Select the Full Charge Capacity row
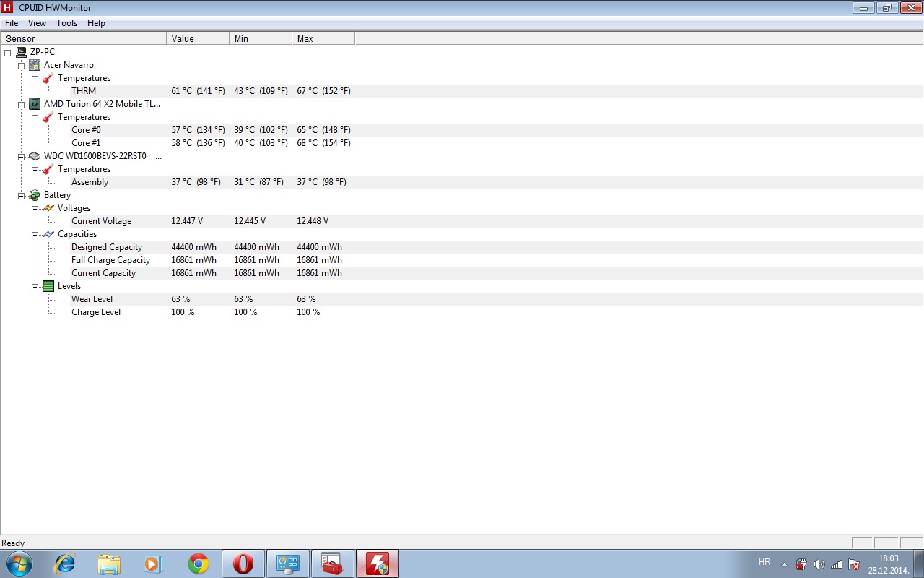This screenshot has height=578, width=924. coord(462,260)
